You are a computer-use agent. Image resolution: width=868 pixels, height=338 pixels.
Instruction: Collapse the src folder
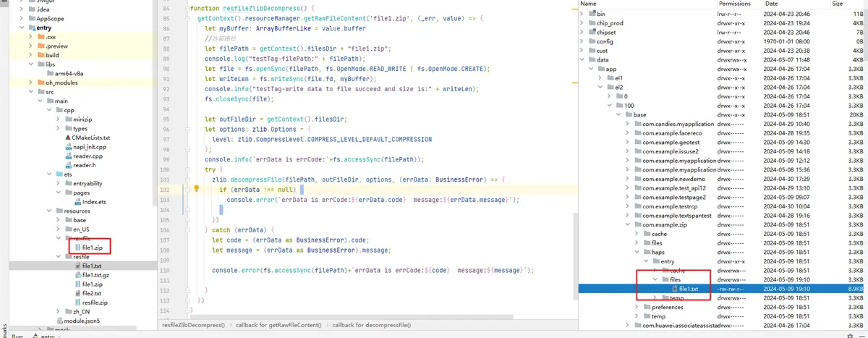pos(30,92)
